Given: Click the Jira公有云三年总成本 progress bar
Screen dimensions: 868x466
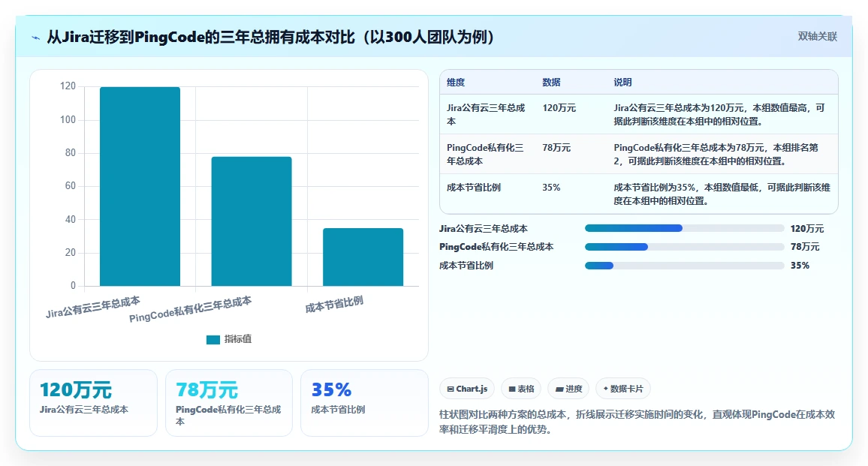Looking at the screenshot, I should coord(684,229).
